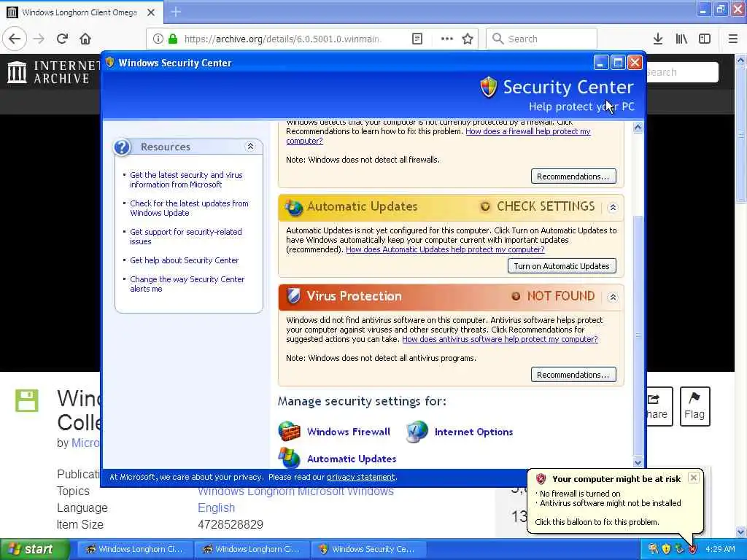Open the browser library icon
The image size is (747, 560).
coord(681,39)
